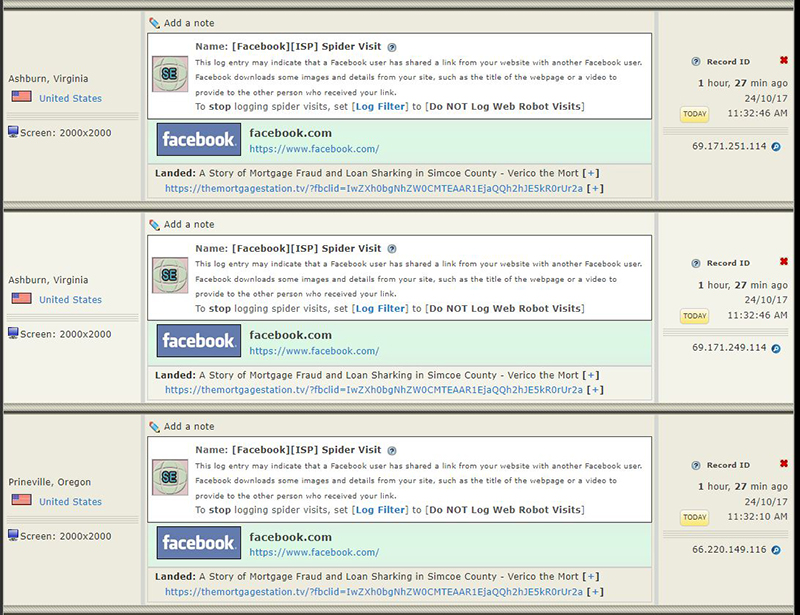Expand landed URL [+] for 69.171.251.114 record
Image resolution: width=800 pixels, height=615 pixels.
pyautogui.click(x=595, y=188)
